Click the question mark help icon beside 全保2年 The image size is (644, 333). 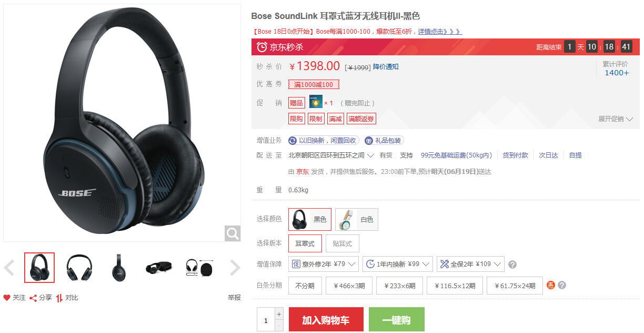pyautogui.click(x=512, y=265)
